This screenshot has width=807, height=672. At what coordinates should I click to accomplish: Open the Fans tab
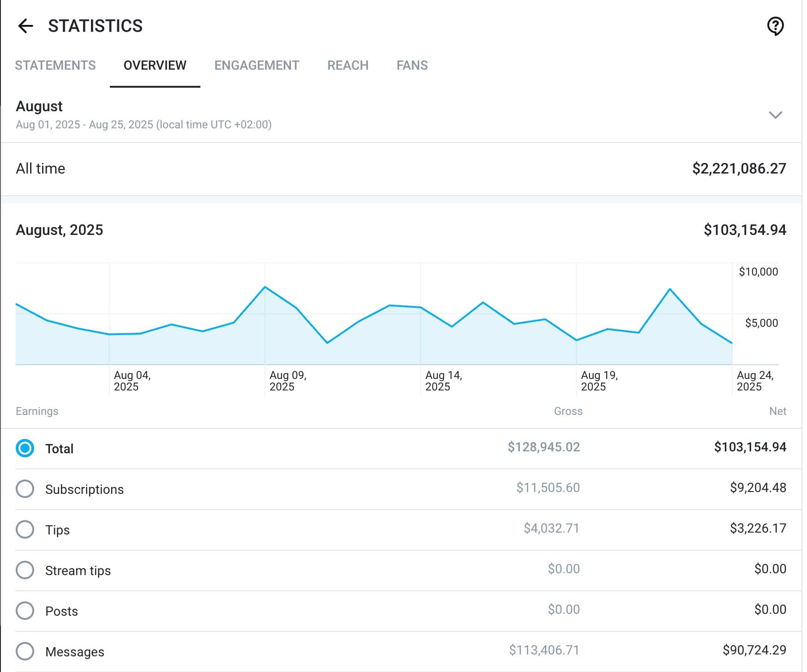click(x=412, y=66)
